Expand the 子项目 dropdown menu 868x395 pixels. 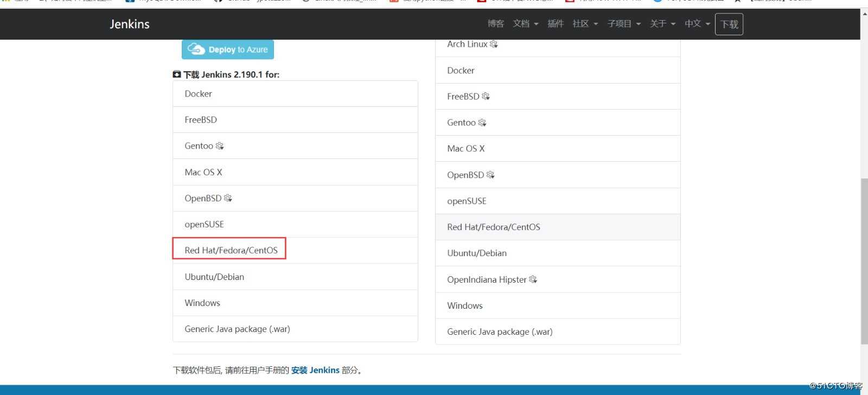pos(624,24)
